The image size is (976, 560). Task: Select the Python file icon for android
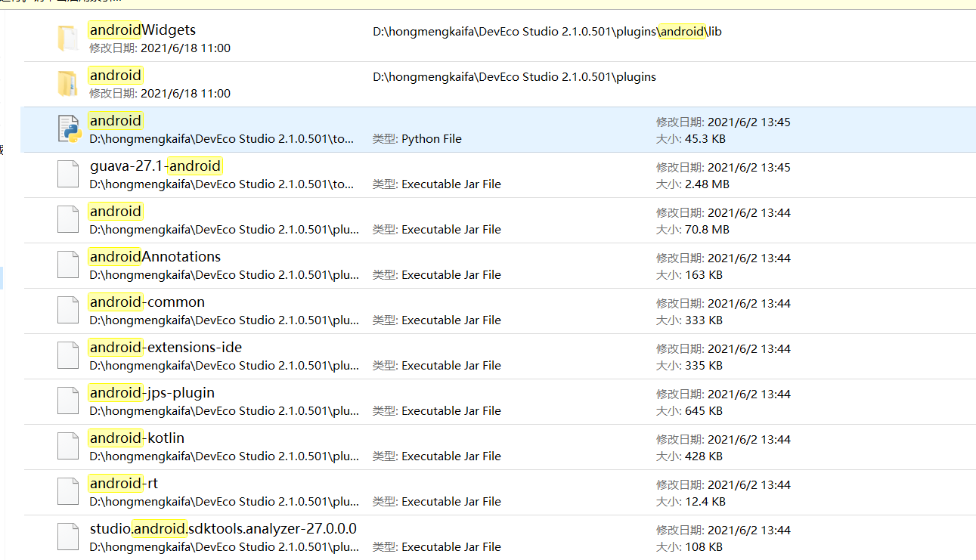tap(70, 129)
